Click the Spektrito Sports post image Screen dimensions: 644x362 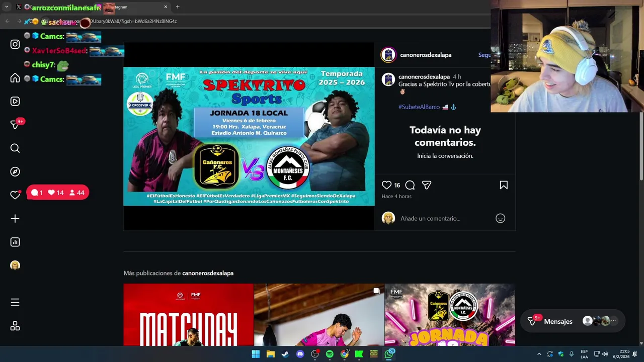click(x=249, y=136)
